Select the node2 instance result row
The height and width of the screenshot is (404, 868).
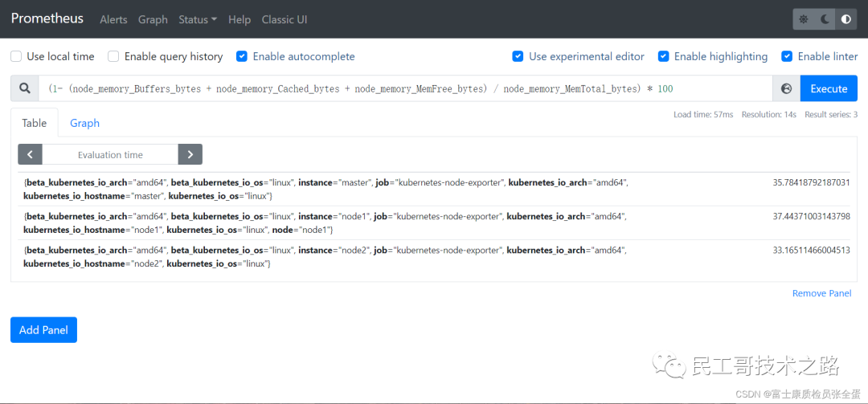pos(434,257)
